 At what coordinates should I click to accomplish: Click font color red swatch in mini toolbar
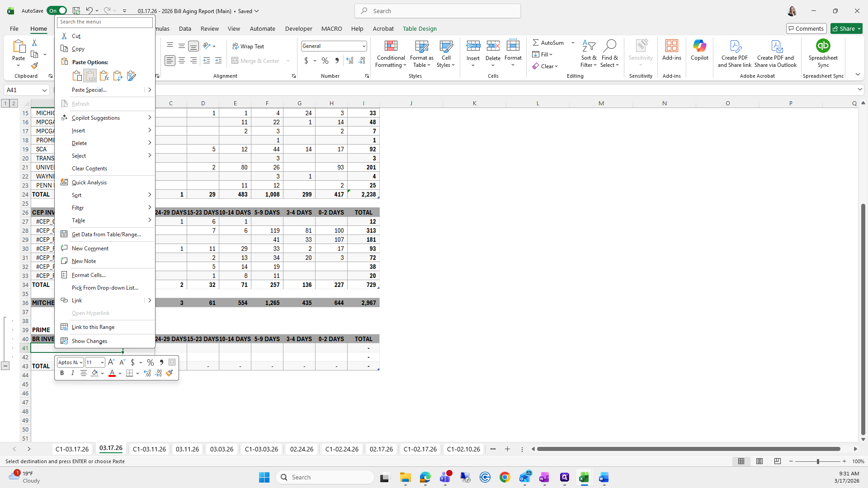tap(112, 373)
